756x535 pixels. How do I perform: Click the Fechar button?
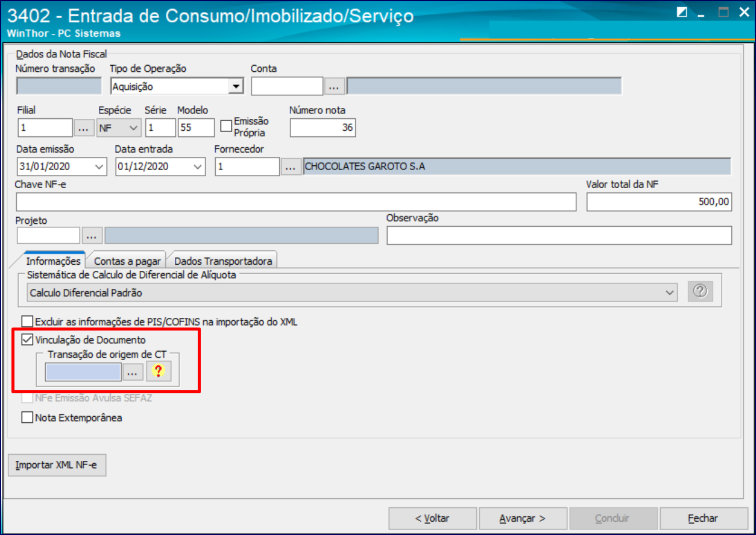coord(704,518)
